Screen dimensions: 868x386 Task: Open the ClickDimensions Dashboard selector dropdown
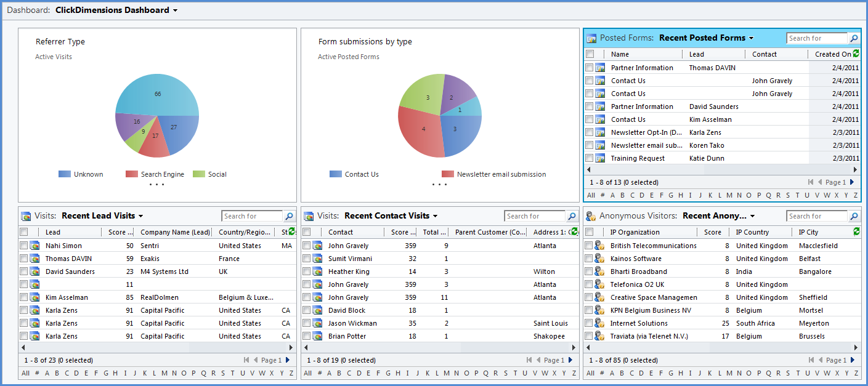pos(175,10)
